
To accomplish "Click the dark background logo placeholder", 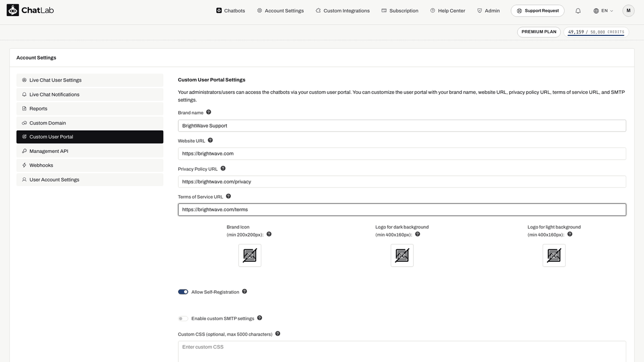I will click(402, 255).
